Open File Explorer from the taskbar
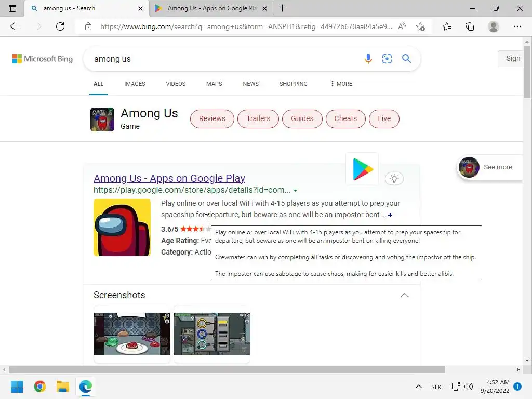The image size is (532, 399). [x=63, y=387]
